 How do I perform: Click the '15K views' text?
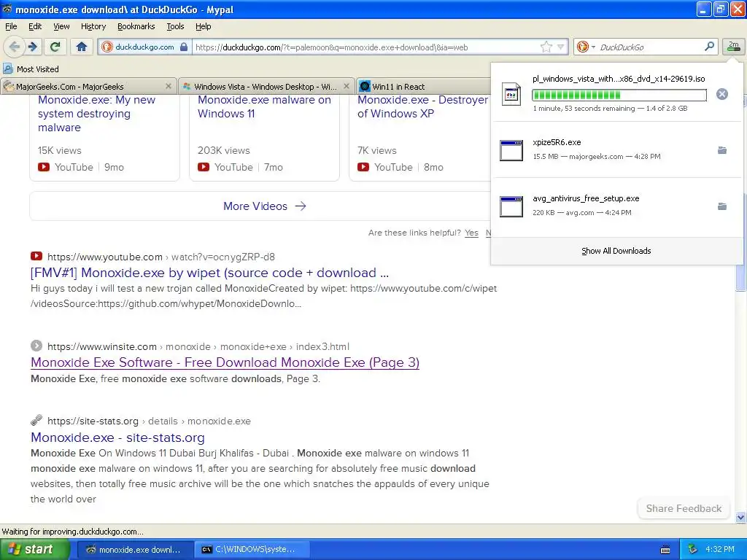60,150
